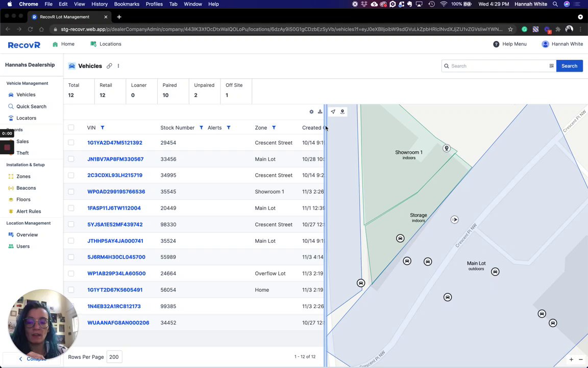The height and width of the screenshot is (368, 588).
Task: Check the box for VIN WP0AD29919S766536
Action: tap(71, 192)
